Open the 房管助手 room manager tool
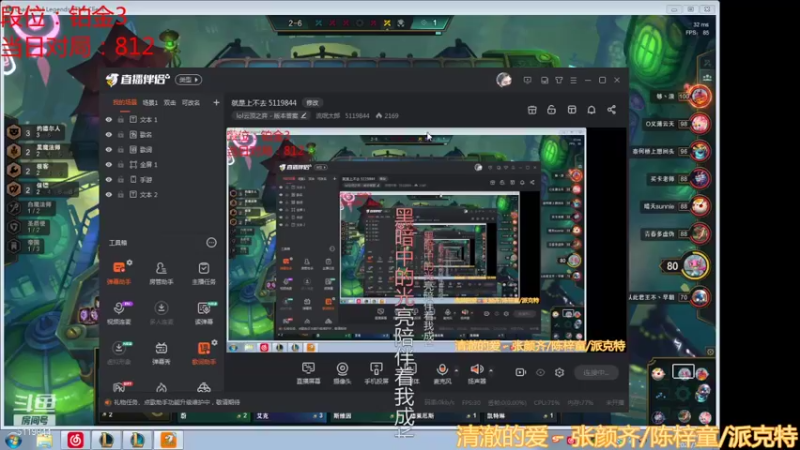800x450 pixels. [161, 272]
